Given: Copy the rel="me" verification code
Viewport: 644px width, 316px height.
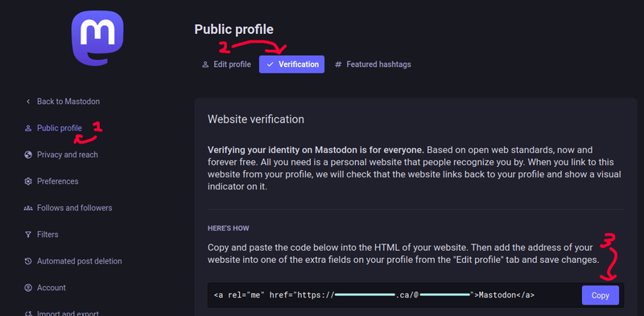Looking at the screenshot, I should click(600, 295).
